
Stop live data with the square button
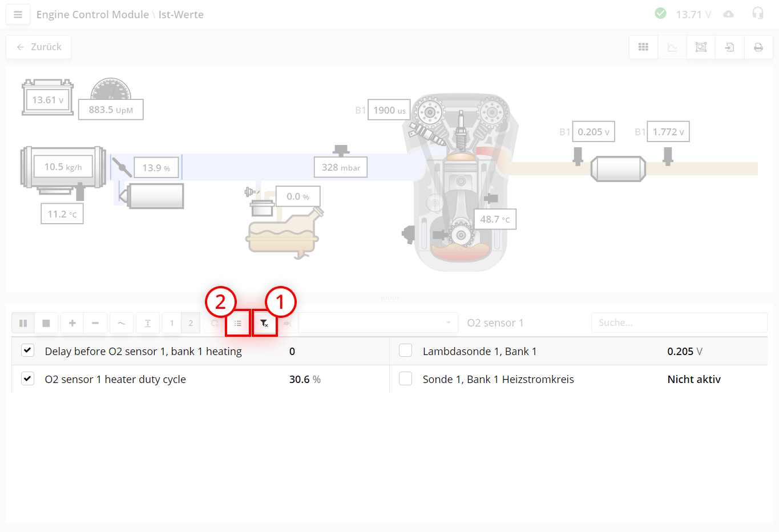point(46,323)
